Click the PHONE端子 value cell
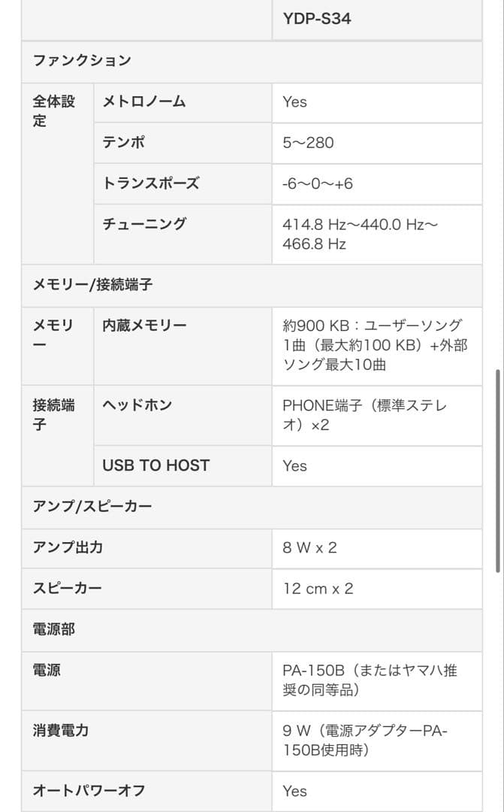This screenshot has height=812, width=504. tap(365, 415)
